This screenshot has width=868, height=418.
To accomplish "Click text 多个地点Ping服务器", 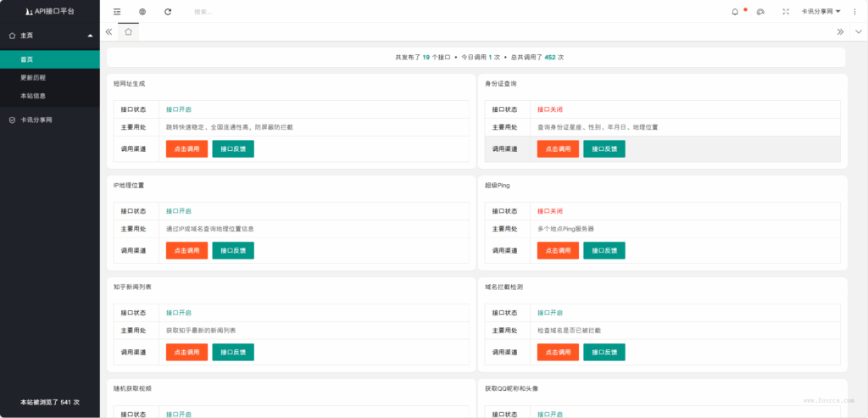I will 565,229.
